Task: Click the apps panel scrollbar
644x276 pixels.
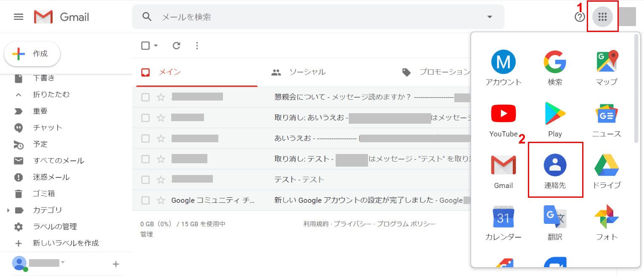Action: pyautogui.click(x=636, y=88)
